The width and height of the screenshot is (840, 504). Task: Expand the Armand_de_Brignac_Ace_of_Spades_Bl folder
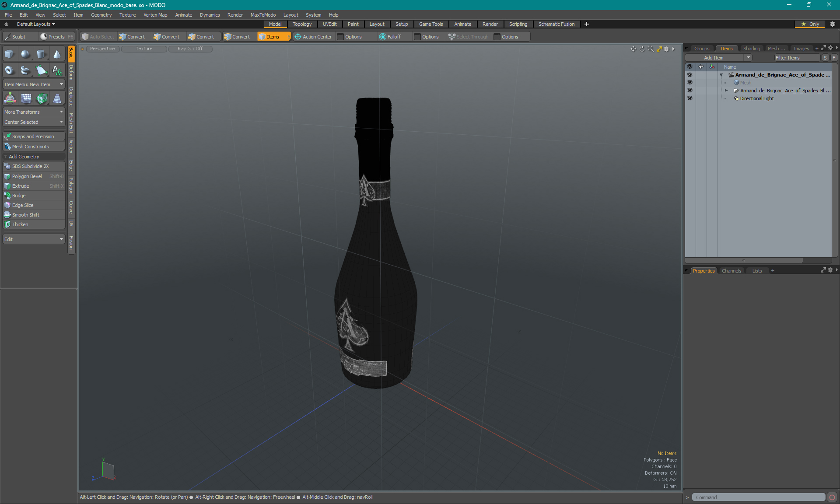click(x=726, y=91)
